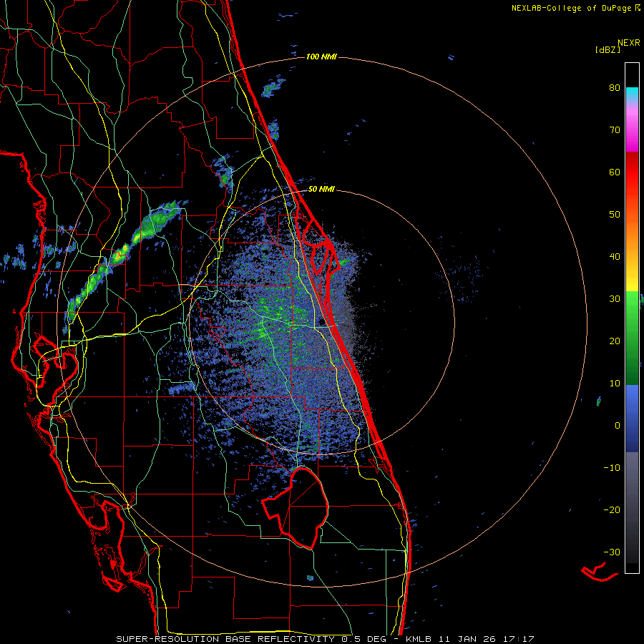Click the -10 value on the dBZ scale

click(x=612, y=468)
